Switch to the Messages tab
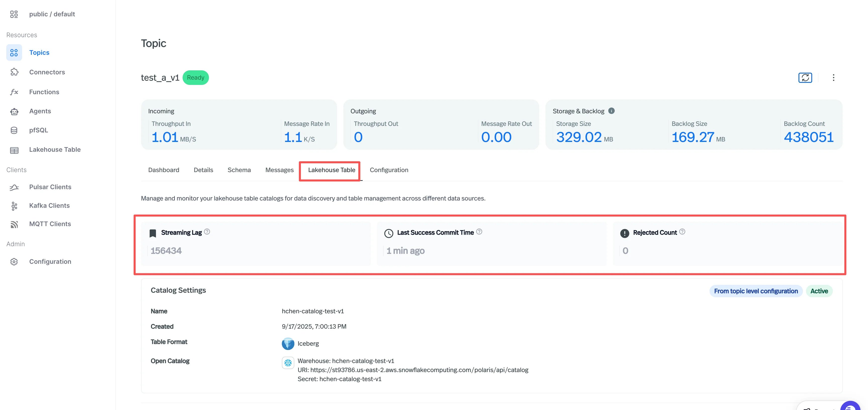Screen dimensions: 868x410 [279, 170]
